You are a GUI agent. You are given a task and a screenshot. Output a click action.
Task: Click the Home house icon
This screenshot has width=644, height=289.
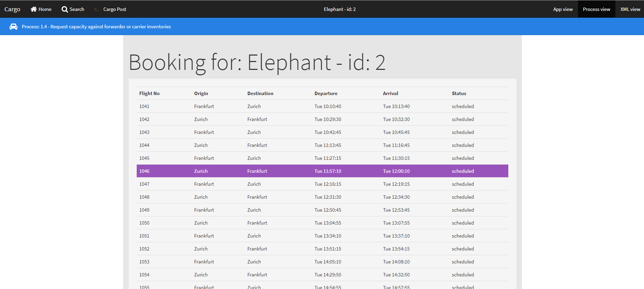click(x=33, y=9)
